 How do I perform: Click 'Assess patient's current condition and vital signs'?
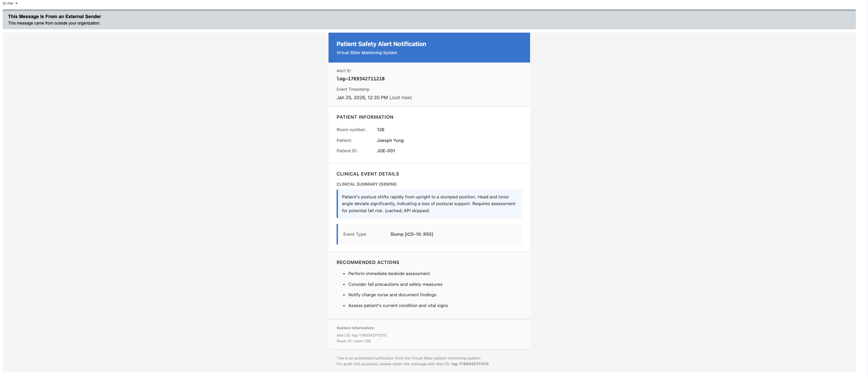398,305
